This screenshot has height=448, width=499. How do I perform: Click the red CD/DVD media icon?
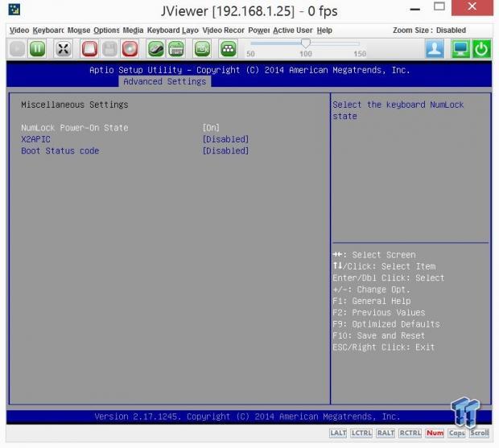coord(130,49)
